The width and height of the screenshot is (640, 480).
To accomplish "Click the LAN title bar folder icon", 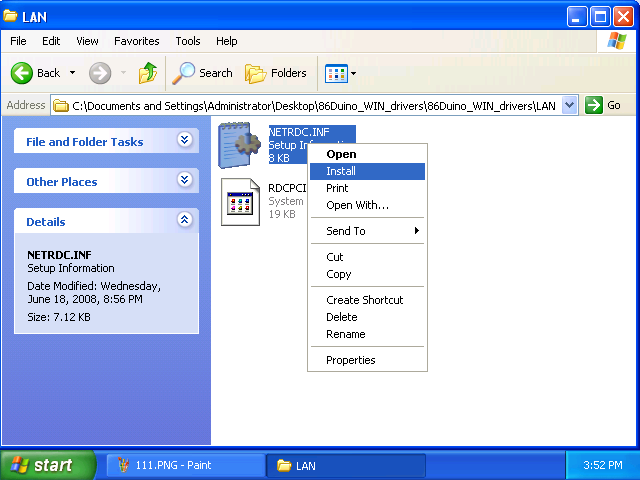I will pyautogui.click(x=10, y=16).
